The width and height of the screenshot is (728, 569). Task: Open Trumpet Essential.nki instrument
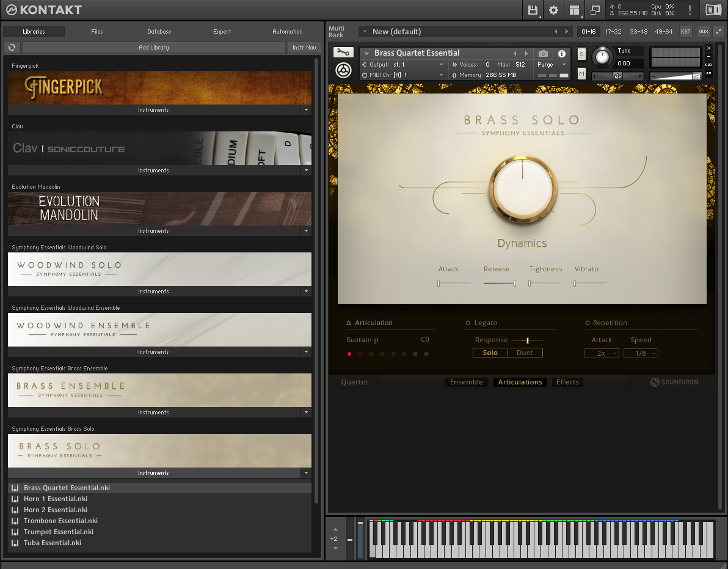(160, 532)
